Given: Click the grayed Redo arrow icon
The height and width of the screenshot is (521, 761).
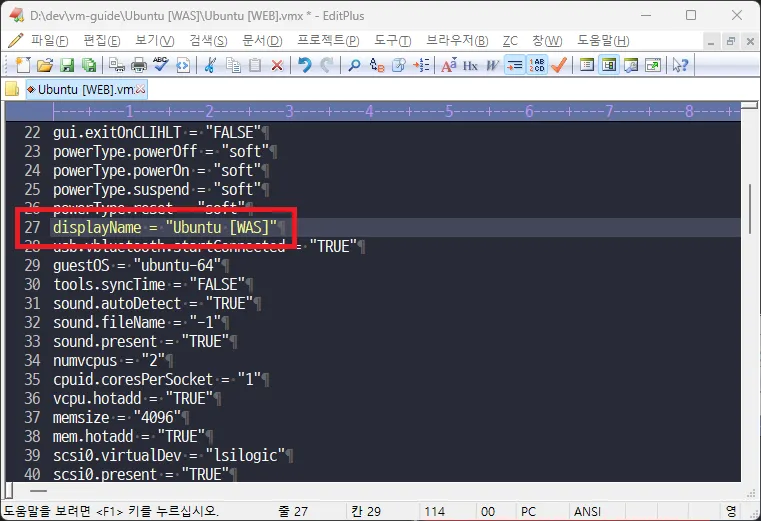Looking at the screenshot, I should coord(327,65).
